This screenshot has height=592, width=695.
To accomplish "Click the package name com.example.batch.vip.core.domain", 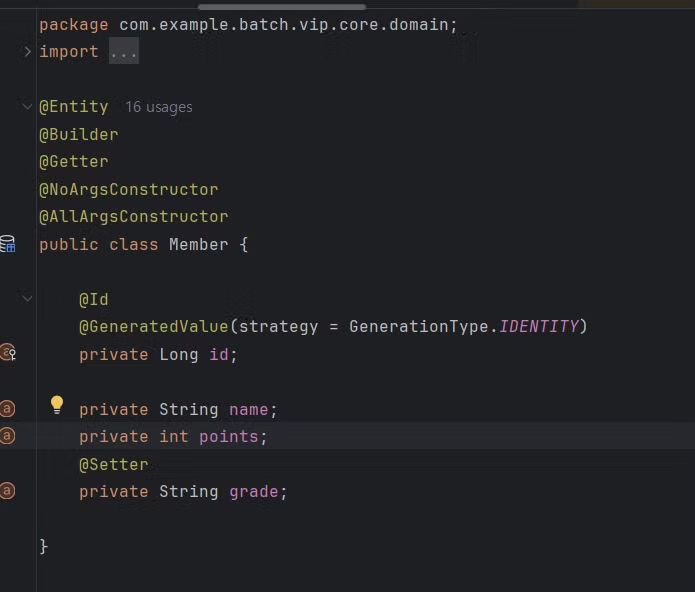I will (284, 25).
